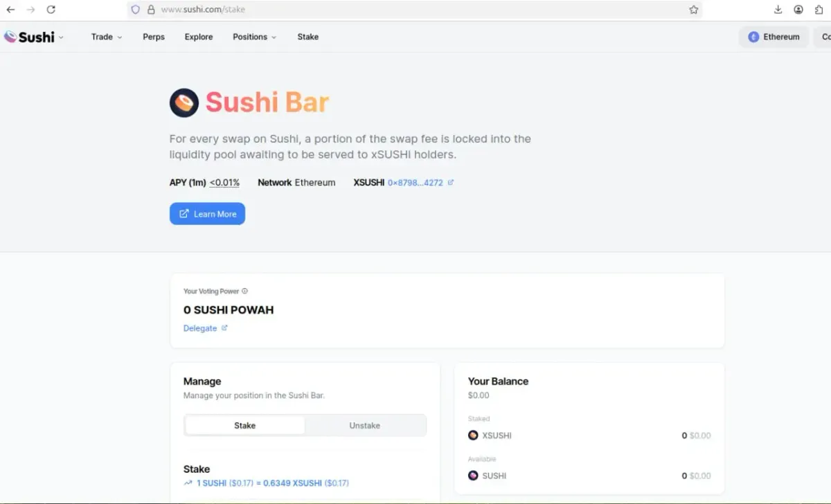831x504 pixels.
Task: Click the Sushi Bar roll icon
Action: [x=184, y=102]
